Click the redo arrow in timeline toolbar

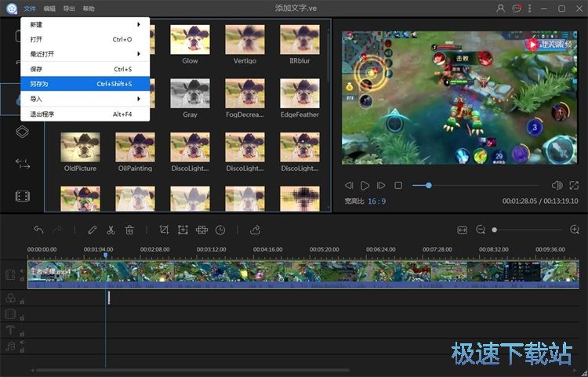pos(57,230)
